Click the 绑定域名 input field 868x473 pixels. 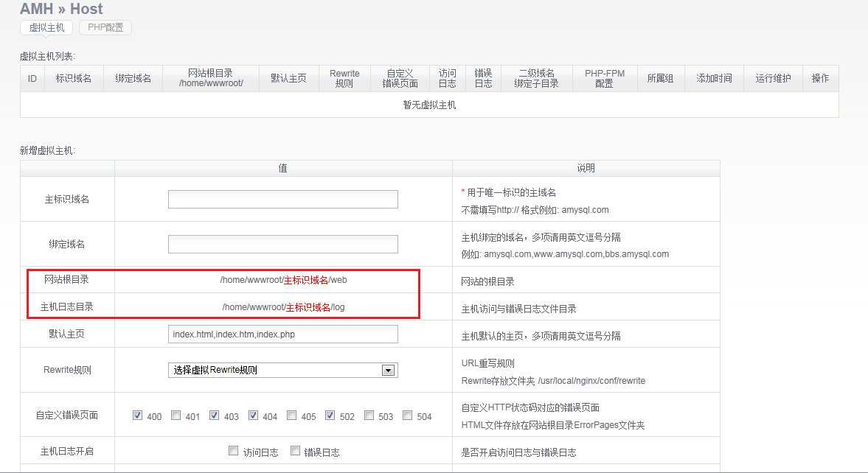282,245
